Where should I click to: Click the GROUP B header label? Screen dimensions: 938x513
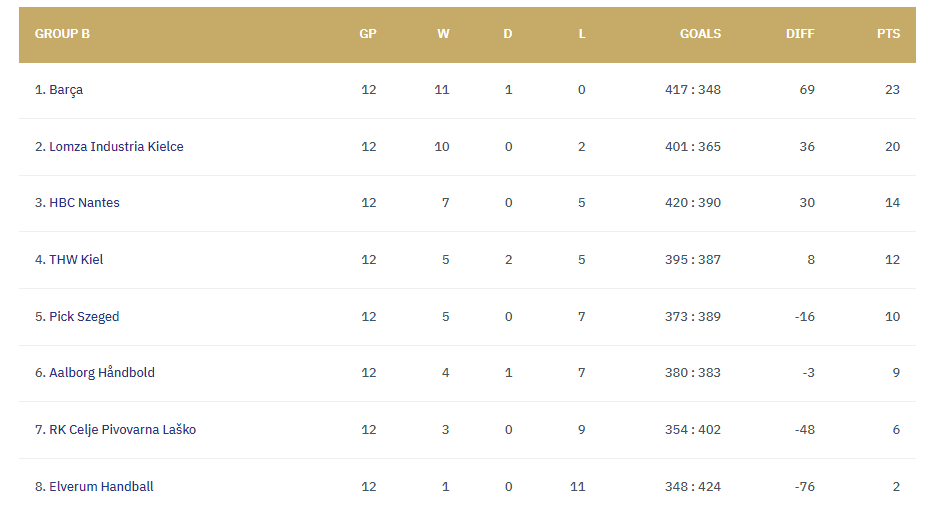(62, 34)
